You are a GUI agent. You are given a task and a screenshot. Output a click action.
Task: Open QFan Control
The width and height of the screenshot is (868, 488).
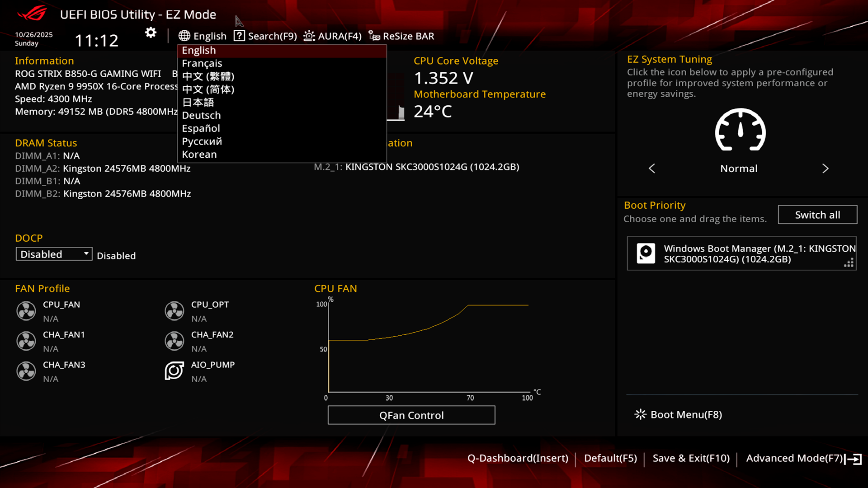click(411, 415)
